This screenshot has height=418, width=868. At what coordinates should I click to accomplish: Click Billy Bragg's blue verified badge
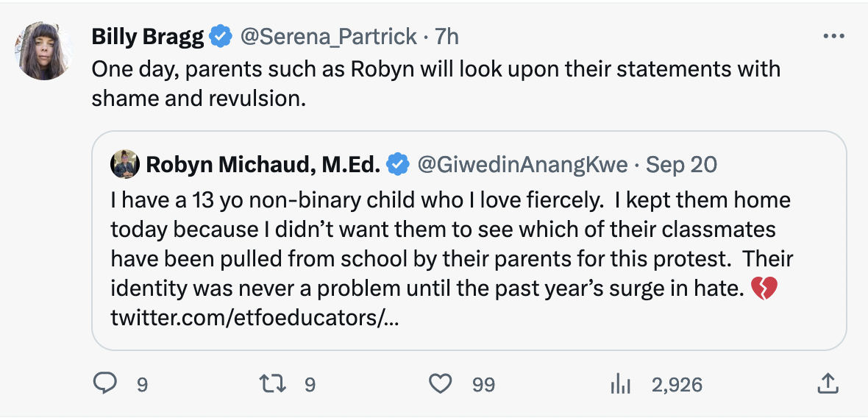[x=219, y=35]
